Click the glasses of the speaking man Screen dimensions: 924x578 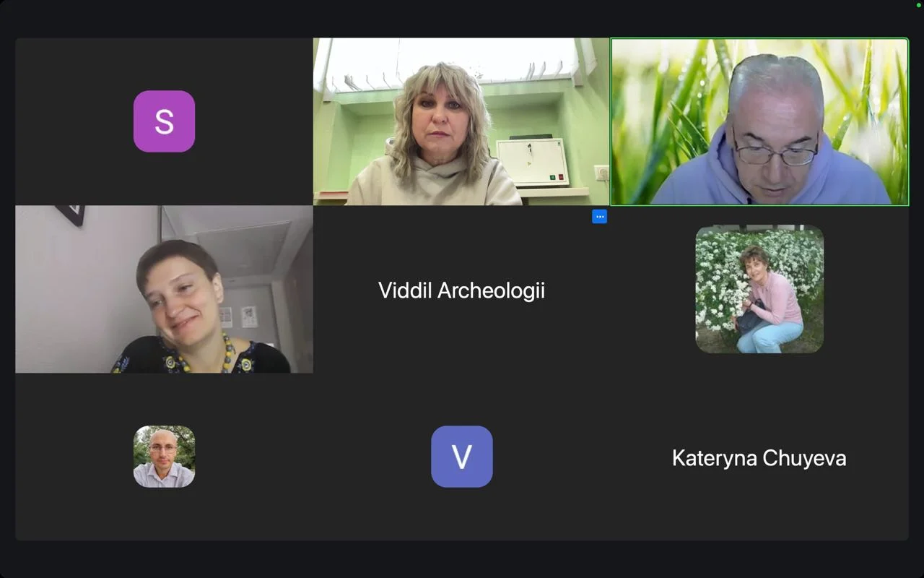775,153
